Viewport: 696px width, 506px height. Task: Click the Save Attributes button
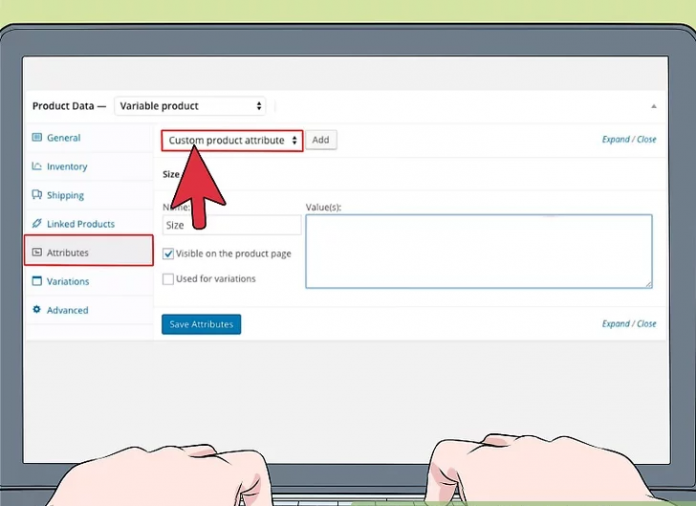(x=201, y=324)
